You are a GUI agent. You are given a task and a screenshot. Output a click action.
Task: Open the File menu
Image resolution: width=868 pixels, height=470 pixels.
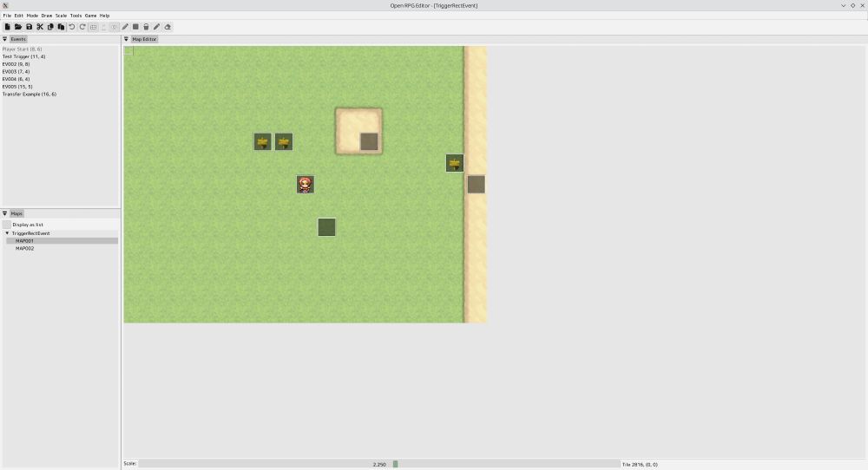click(7, 16)
